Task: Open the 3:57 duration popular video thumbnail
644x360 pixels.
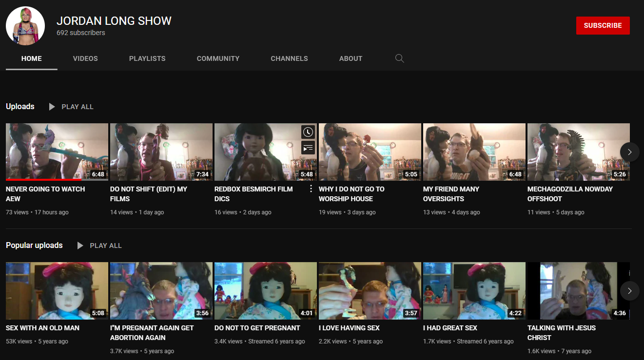Action: point(370,291)
